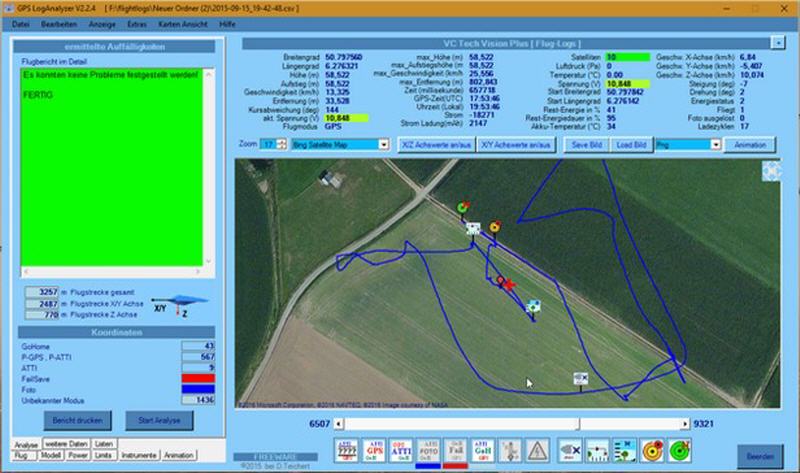800x473 pixels.
Task: Open the Anzeige menu
Action: [102, 24]
